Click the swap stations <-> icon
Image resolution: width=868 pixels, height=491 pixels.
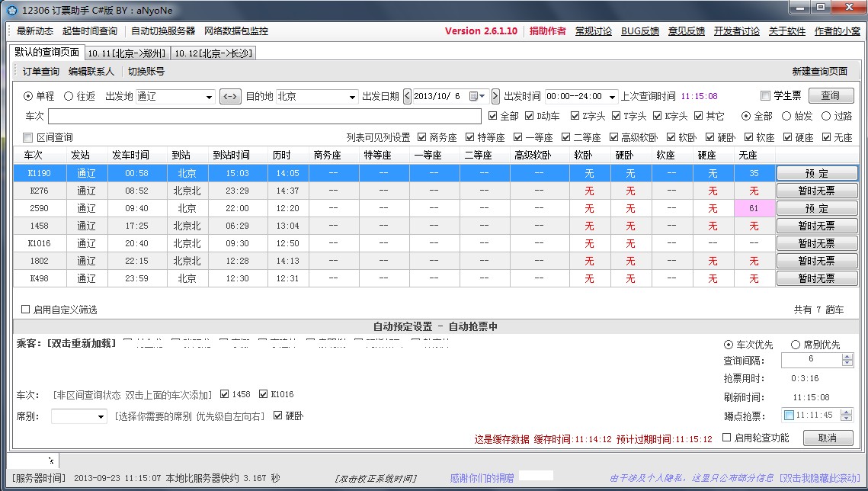(230, 97)
